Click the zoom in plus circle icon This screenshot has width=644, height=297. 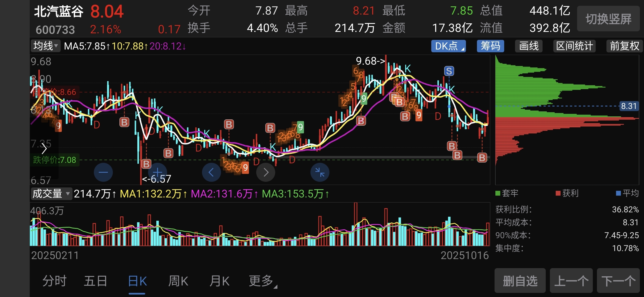coord(157,172)
